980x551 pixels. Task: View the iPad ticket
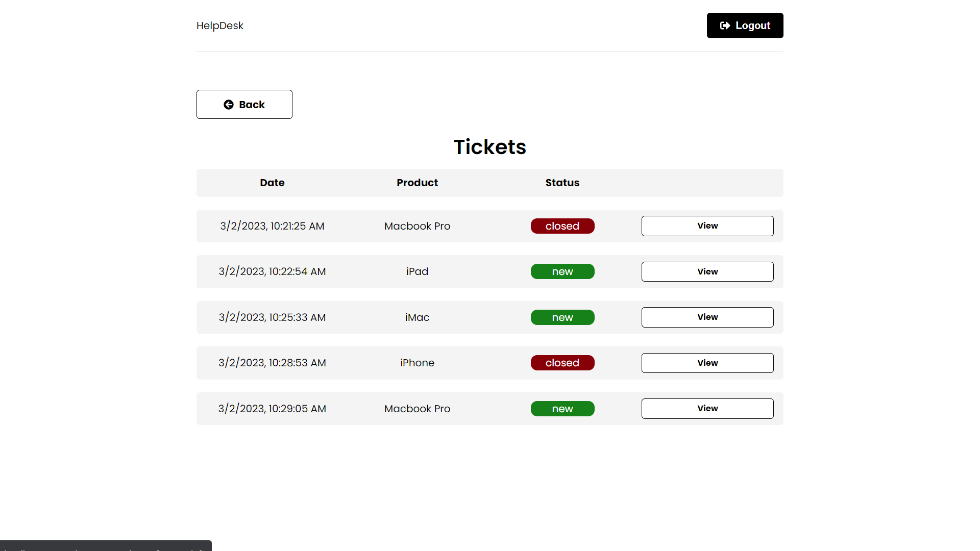coord(707,271)
